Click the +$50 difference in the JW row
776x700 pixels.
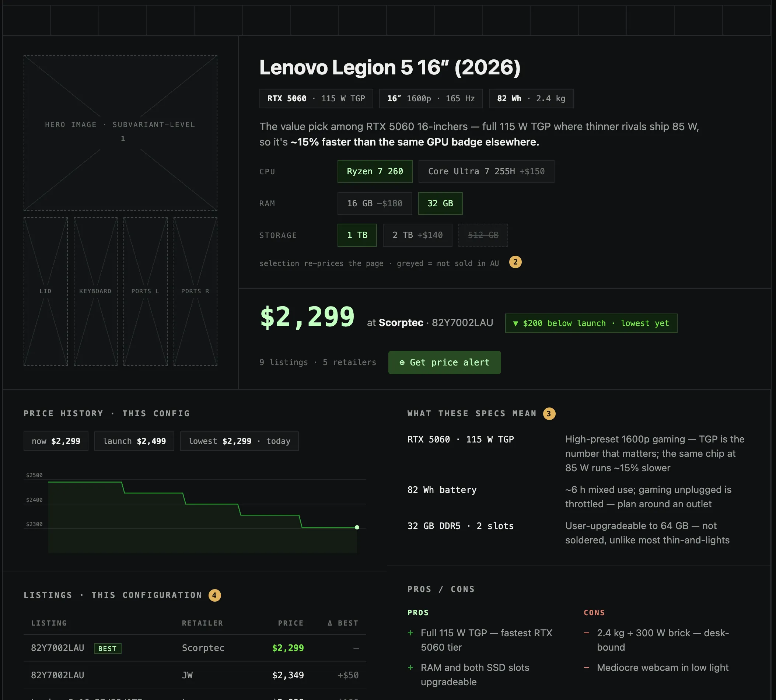pyautogui.click(x=348, y=675)
